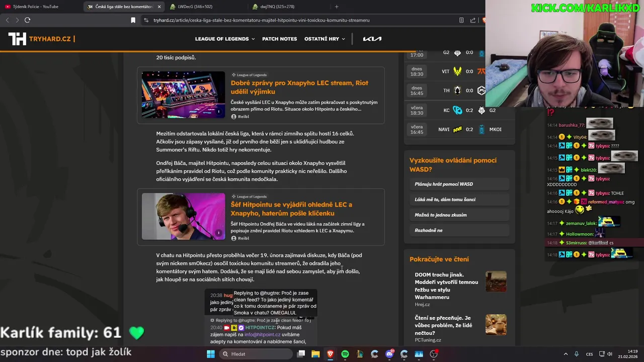Open Windows Start menu

point(211,354)
